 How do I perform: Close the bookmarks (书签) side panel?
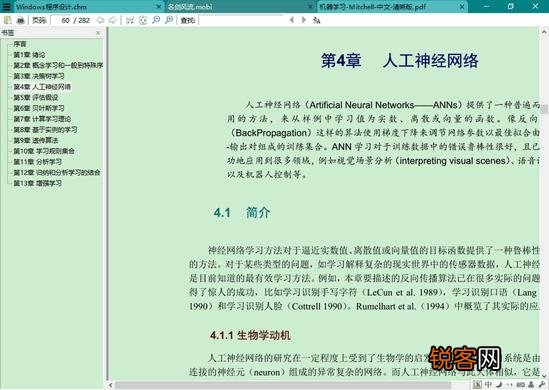coord(98,33)
